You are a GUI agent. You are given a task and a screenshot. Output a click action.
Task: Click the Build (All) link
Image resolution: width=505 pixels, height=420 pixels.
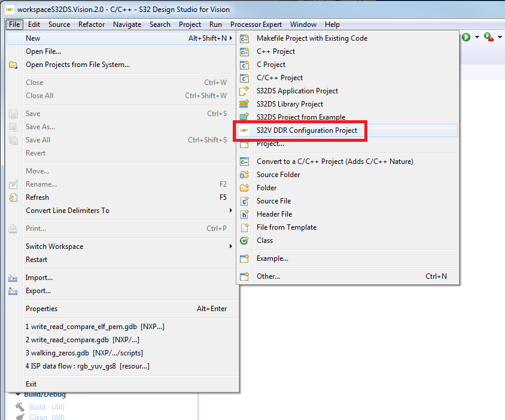[47, 407]
